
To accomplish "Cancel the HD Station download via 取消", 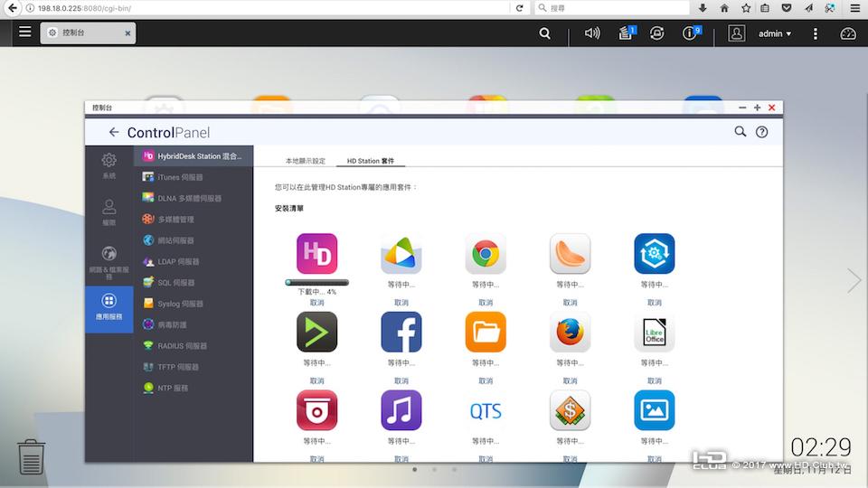I will [316, 303].
